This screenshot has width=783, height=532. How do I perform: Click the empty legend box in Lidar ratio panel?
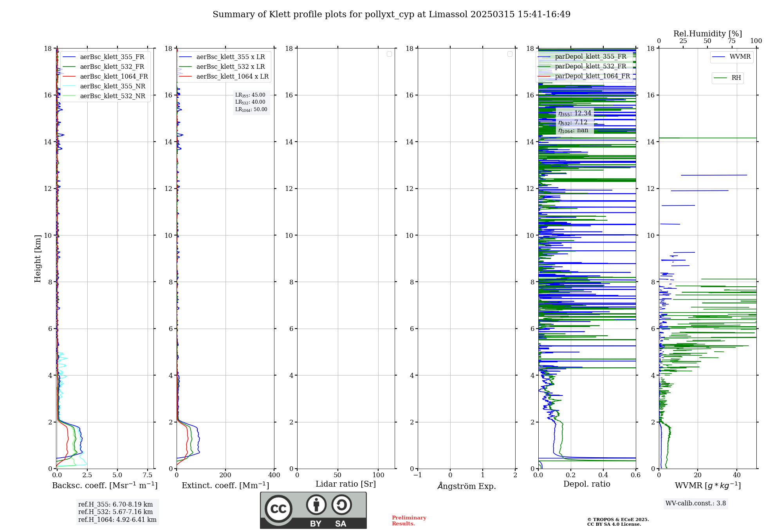coord(389,54)
